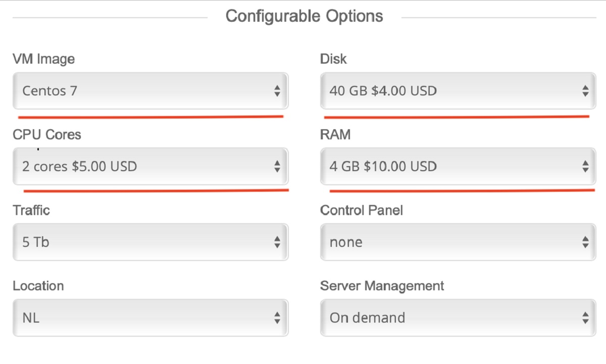Click the up-down arrow icon in Disk field
The height and width of the screenshot is (364, 606).
pos(585,91)
